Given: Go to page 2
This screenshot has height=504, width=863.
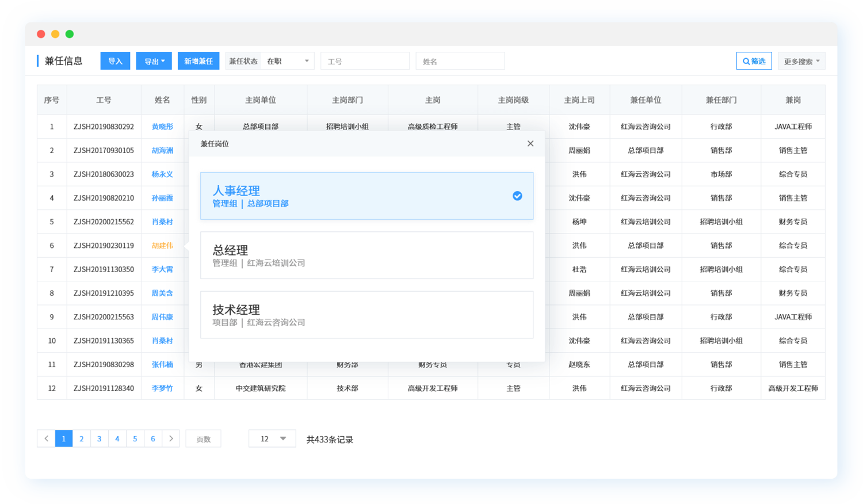Looking at the screenshot, I should pyautogui.click(x=82, y=438).
